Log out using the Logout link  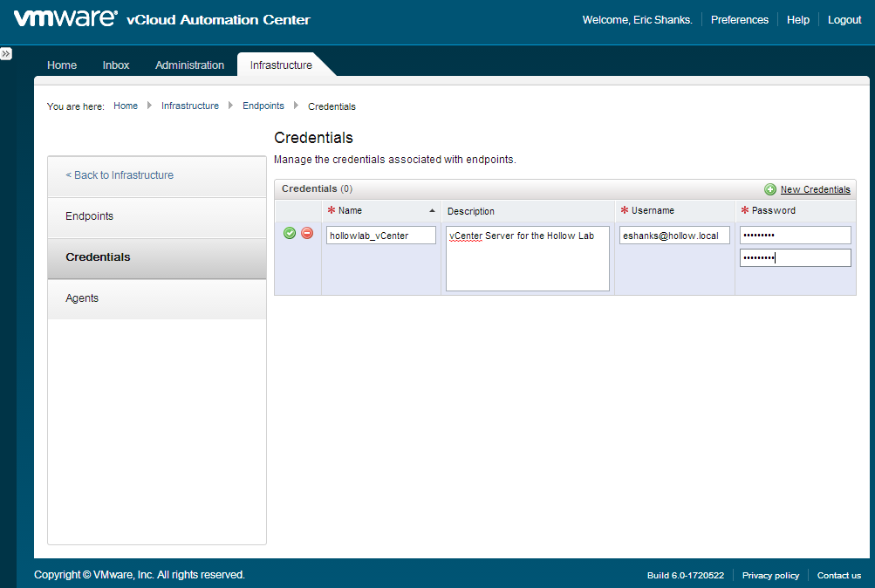[x=844, y=20]
